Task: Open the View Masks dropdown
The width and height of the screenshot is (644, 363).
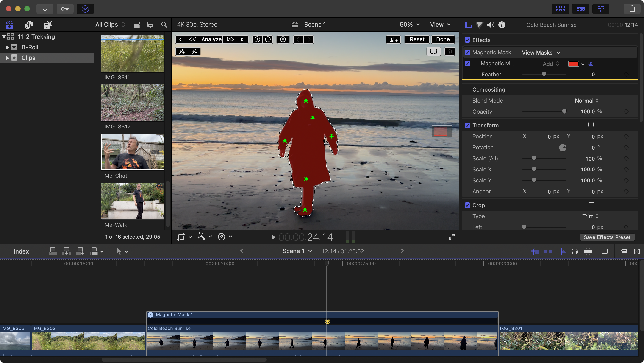Action: 541,53
